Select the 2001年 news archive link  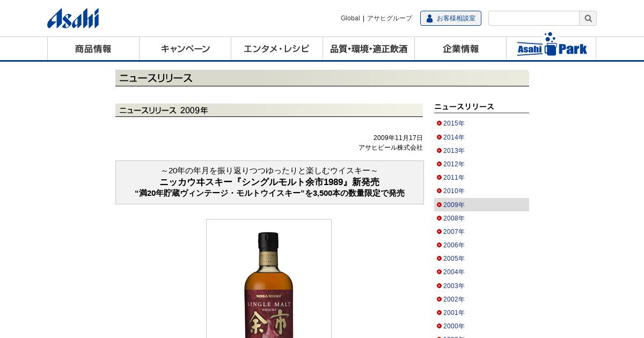point(454,313)
